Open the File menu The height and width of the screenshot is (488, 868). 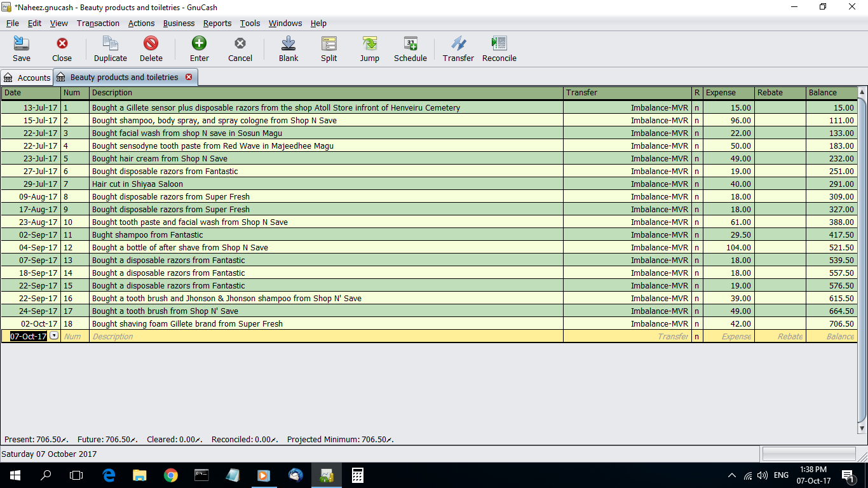(x=13, y=23)
